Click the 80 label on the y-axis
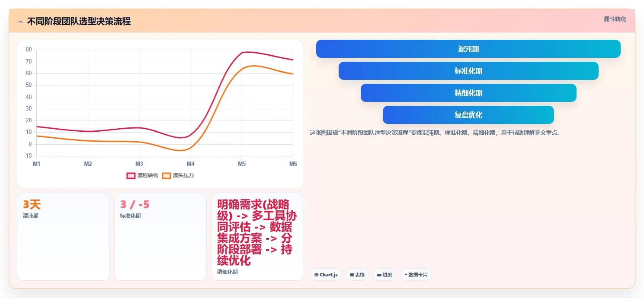Screen dimensions: 644x298 point(29,50)
